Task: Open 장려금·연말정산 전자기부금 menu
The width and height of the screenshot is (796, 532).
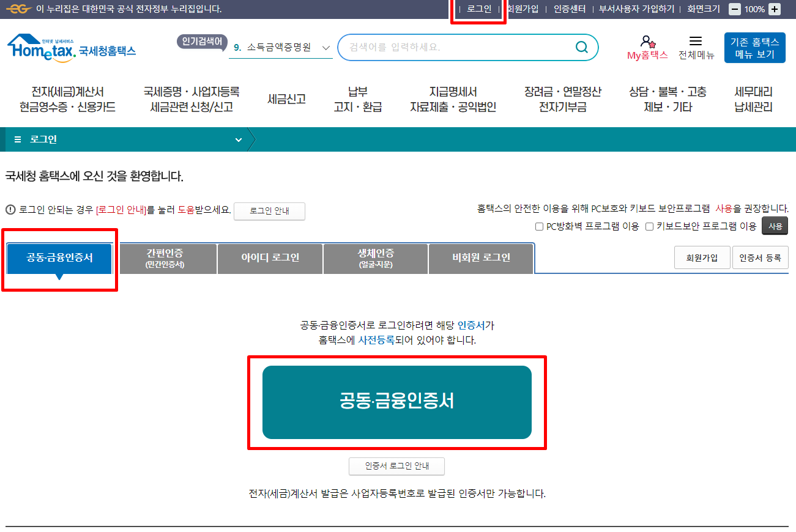Action: coord(563,100)
